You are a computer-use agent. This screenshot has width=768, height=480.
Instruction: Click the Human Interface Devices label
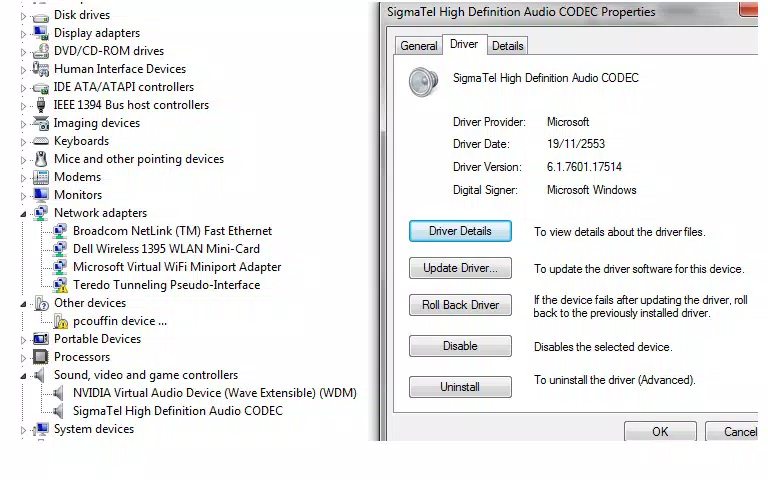(x=120, y=69)
